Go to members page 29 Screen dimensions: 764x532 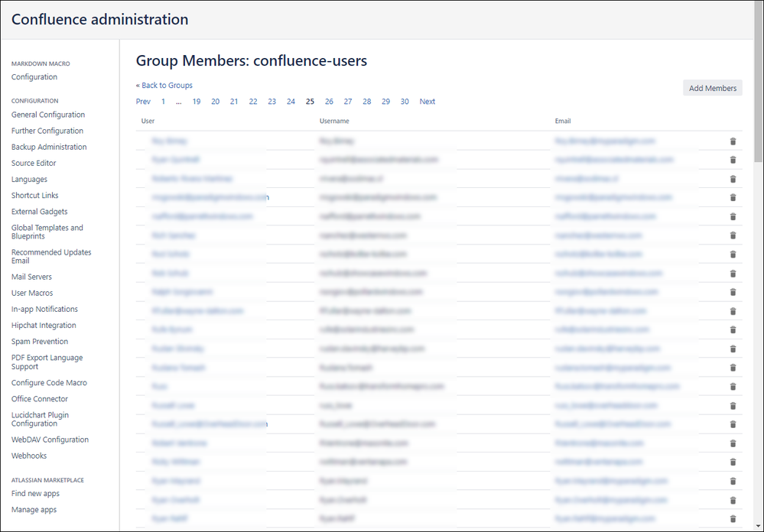(x=386, y=102)
